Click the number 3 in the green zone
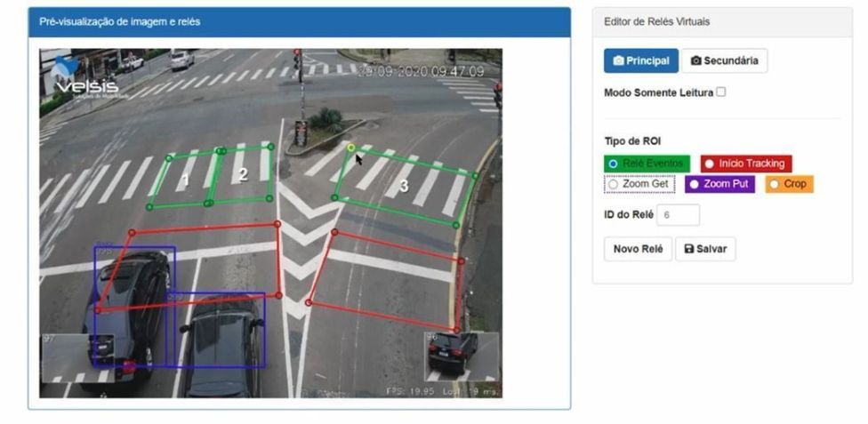 (x=404, y=186)
